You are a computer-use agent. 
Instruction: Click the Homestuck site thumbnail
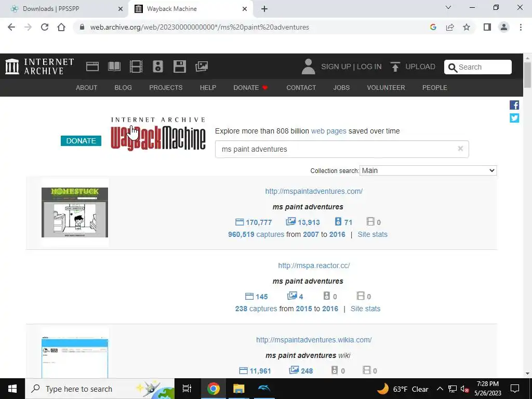coord(75,212)
